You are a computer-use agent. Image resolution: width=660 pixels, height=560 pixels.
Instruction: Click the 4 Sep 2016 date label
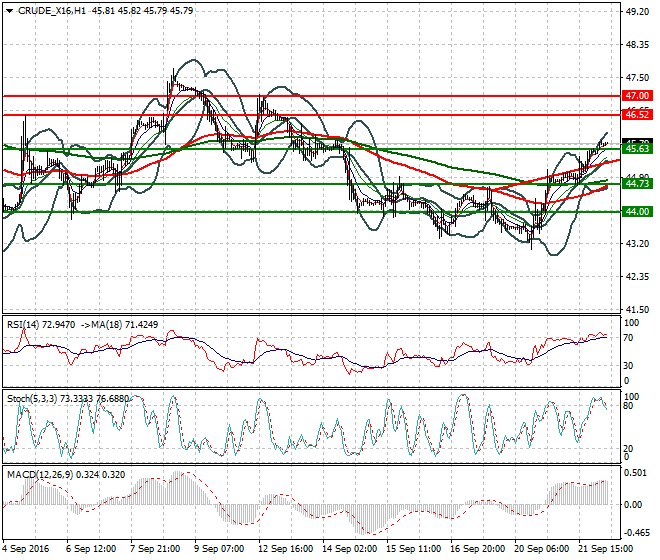pyautogui.click(x=28, y=549)
